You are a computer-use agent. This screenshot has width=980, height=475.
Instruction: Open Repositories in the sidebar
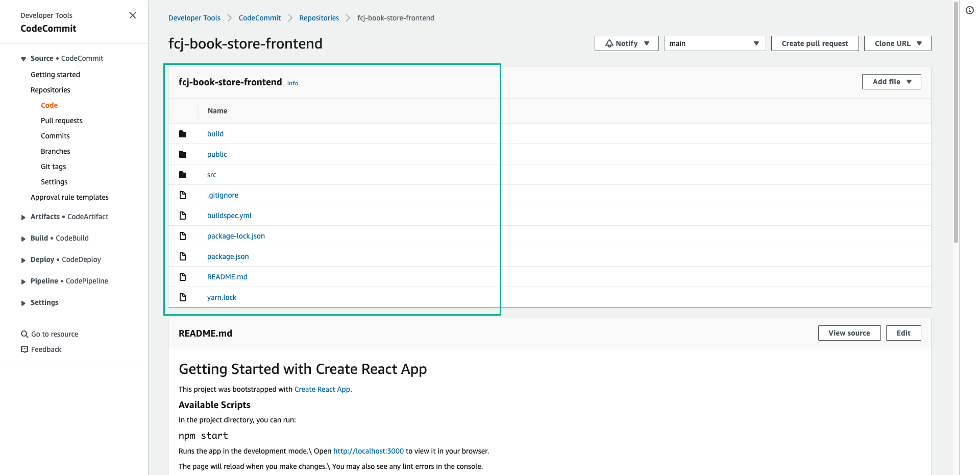(51, 90)
